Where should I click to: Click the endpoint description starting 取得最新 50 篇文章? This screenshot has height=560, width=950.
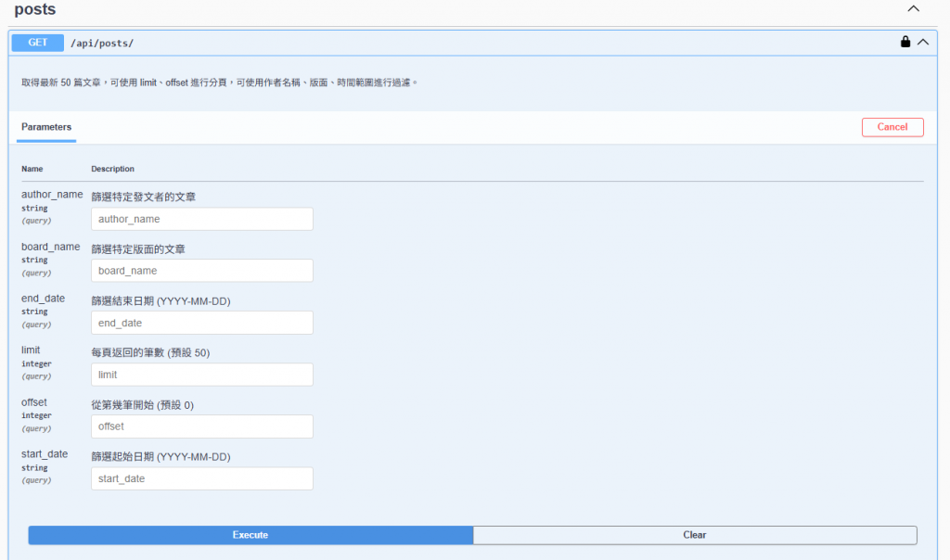click(x=219, y=83)
